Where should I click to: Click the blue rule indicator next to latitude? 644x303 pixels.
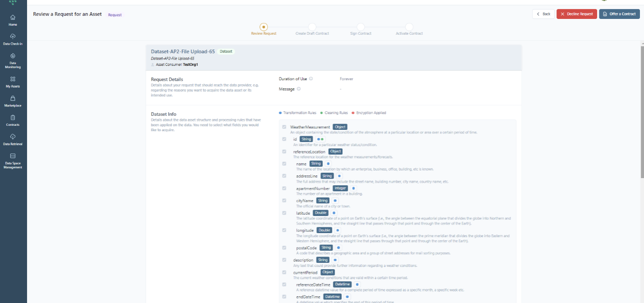[x=334, y=213]
